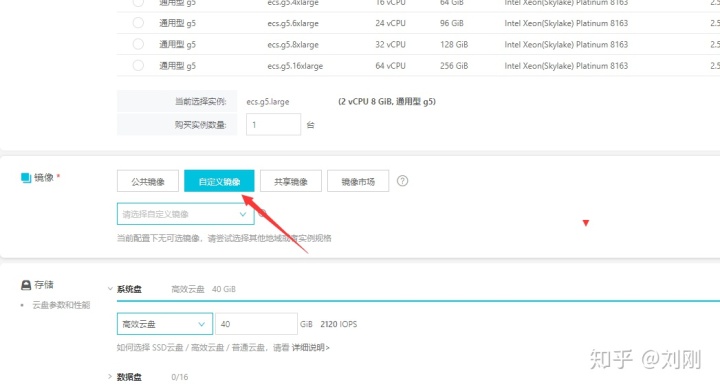Click the 24 vCPU cell
Screen dimensions: 720x389
(390, 23)
